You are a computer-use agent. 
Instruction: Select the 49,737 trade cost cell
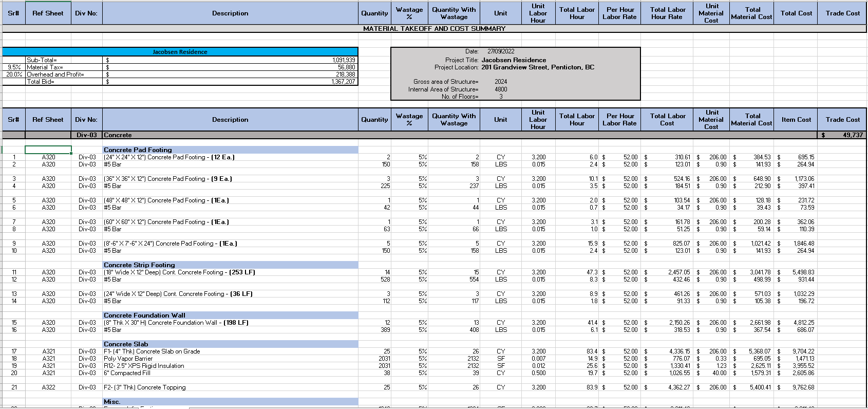point(842,135)
